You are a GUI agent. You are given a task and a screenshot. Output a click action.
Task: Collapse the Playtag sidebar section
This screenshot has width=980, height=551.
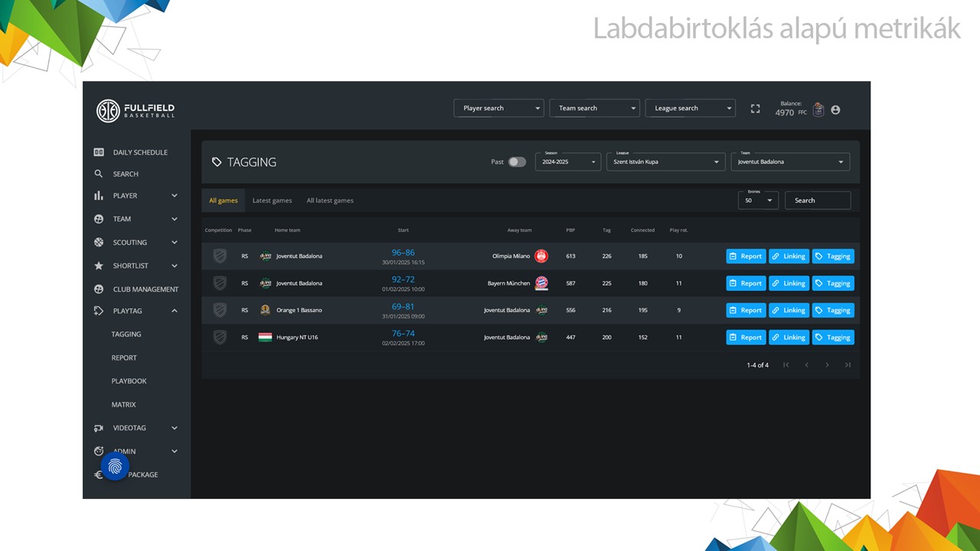[x=175, y=311]
